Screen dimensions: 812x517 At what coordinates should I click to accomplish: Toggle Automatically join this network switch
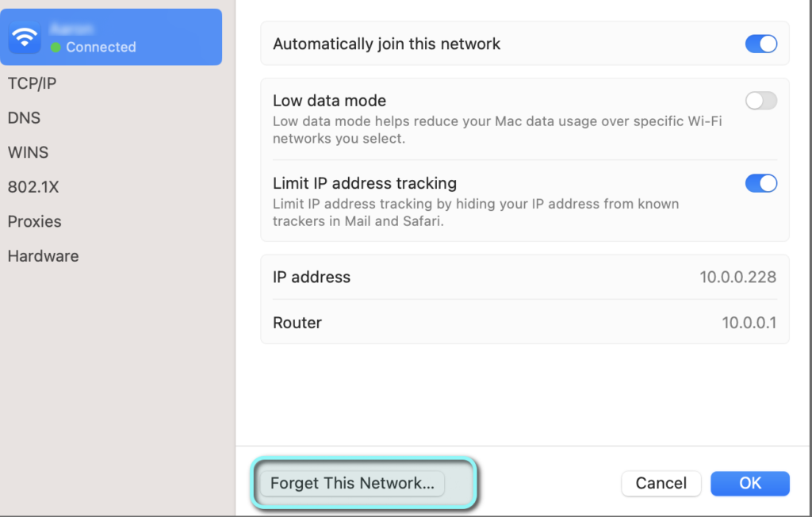pos(760,44)
